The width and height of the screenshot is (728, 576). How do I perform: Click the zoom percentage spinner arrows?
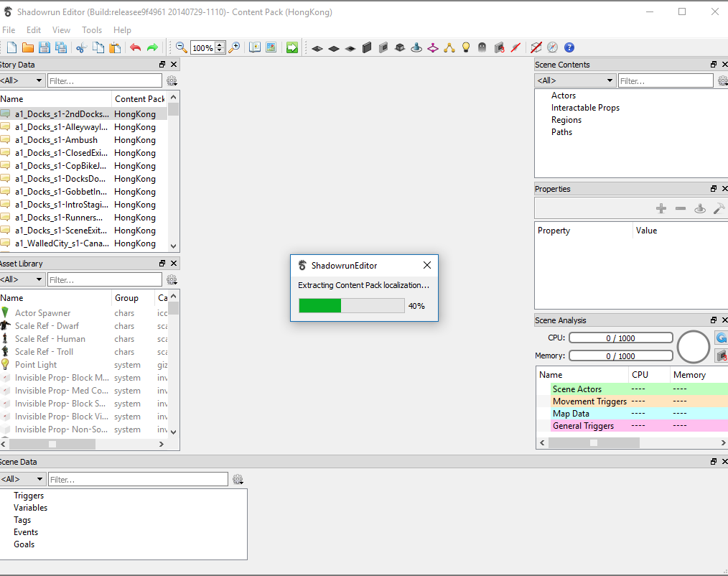tap(220, 47)
